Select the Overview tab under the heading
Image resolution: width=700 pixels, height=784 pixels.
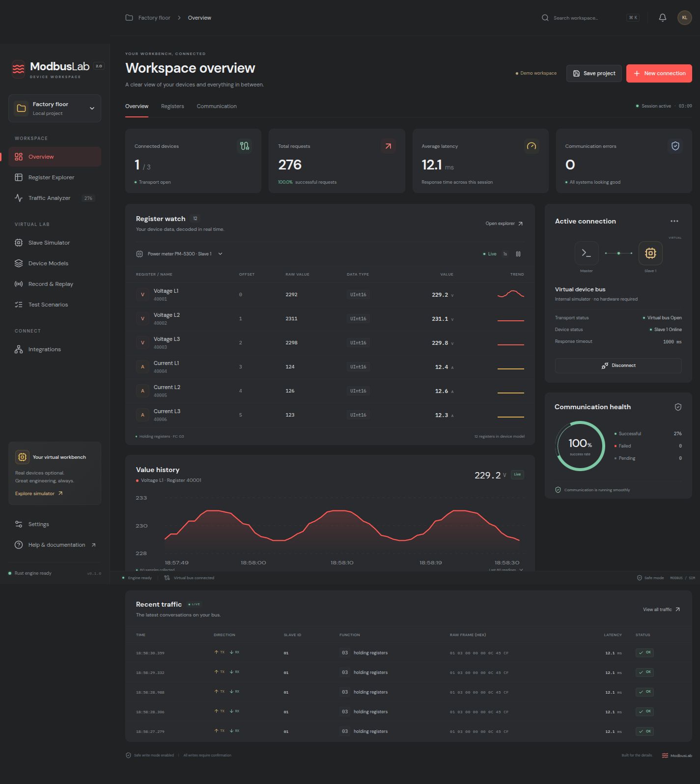137,106
